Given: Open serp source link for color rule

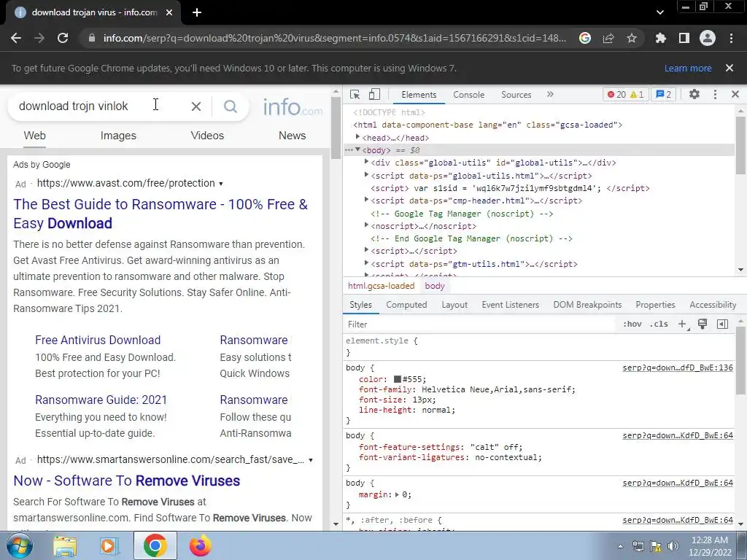Looking at the screenshot, I should [678, 367].
